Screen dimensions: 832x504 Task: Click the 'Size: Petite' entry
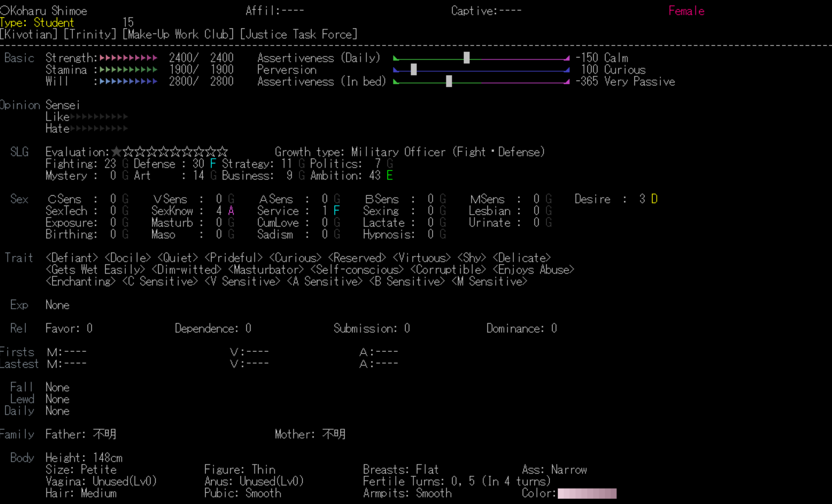tap(81, 470)
